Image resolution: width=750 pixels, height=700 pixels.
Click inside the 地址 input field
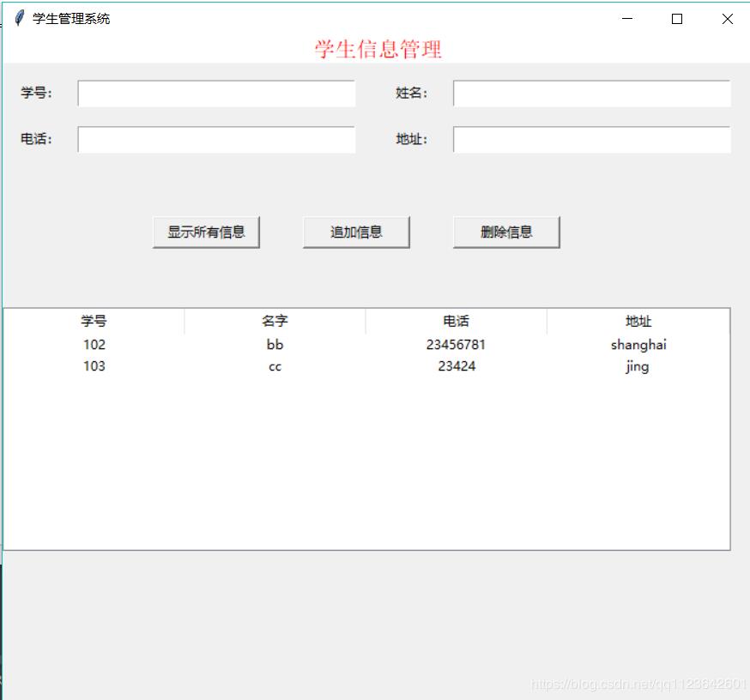590,139
